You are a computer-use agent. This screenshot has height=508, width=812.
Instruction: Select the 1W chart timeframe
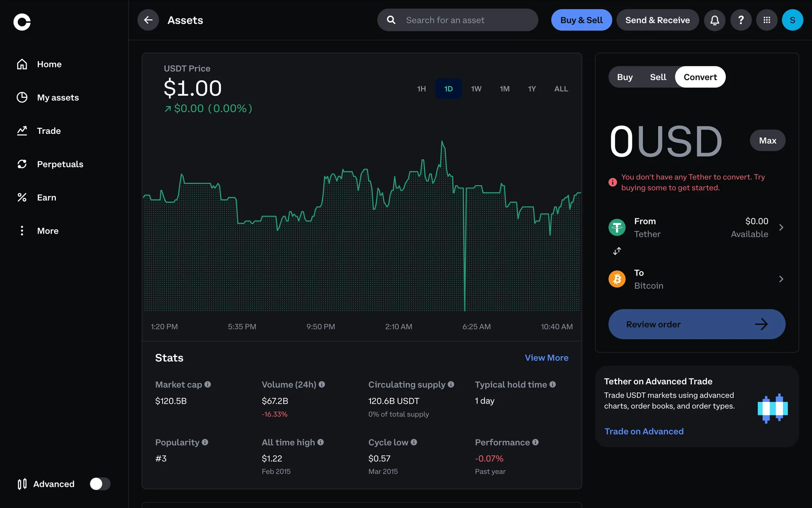tap(476, 89)
